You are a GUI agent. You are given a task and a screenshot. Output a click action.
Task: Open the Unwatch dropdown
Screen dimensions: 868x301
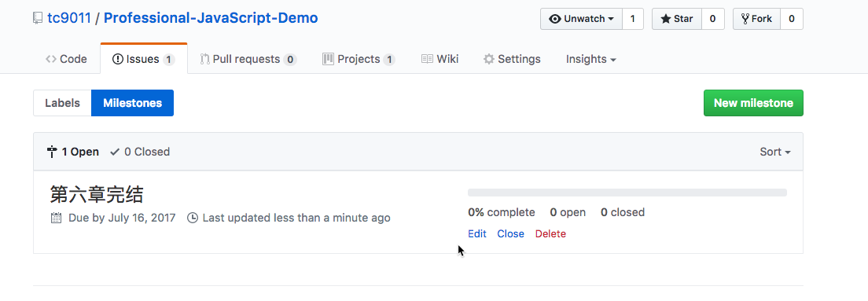[581, 19]
